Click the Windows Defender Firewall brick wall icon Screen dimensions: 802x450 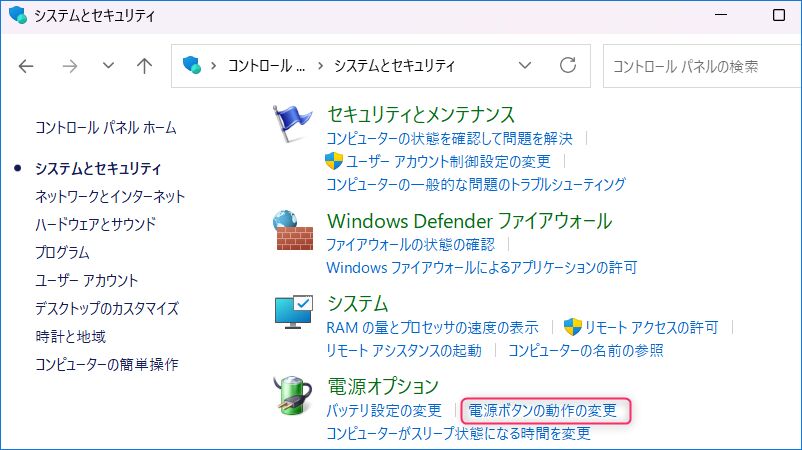coord(294,233)
